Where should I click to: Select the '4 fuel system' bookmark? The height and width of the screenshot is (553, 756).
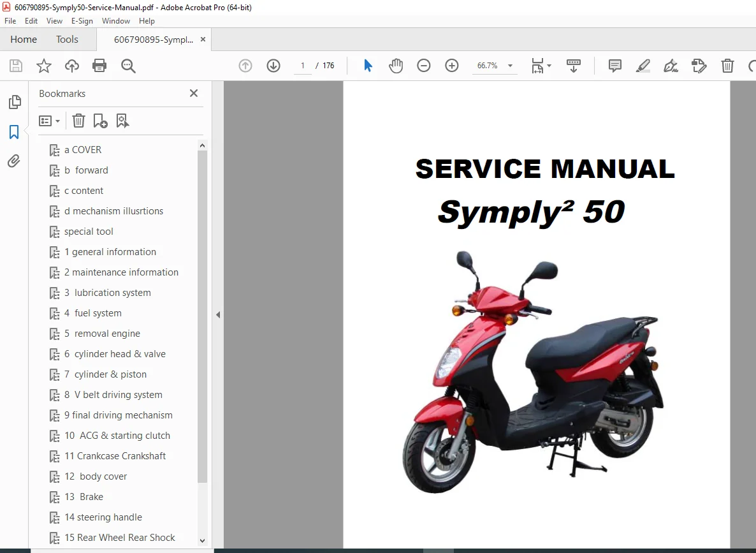pyautogui.click(x=93, y=313)
